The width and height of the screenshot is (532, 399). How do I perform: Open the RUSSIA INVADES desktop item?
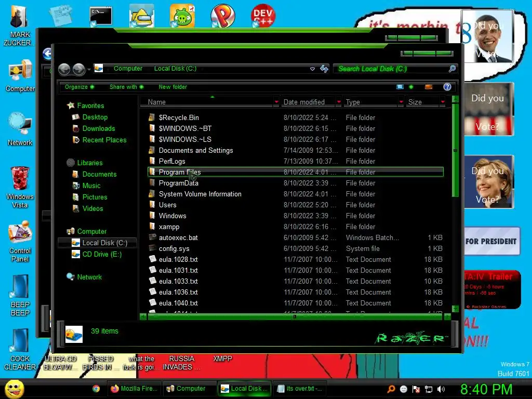[x=181, y=363]
